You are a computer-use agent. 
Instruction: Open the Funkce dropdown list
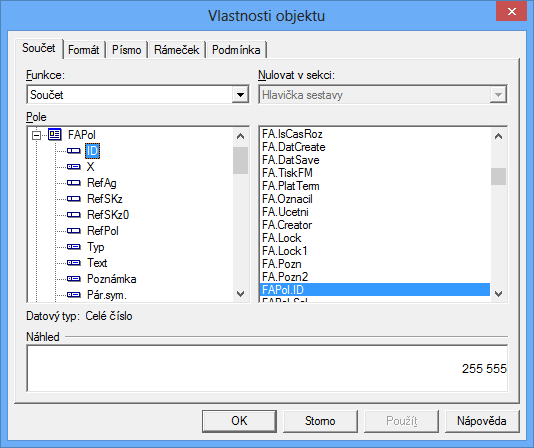pos(240,95)
